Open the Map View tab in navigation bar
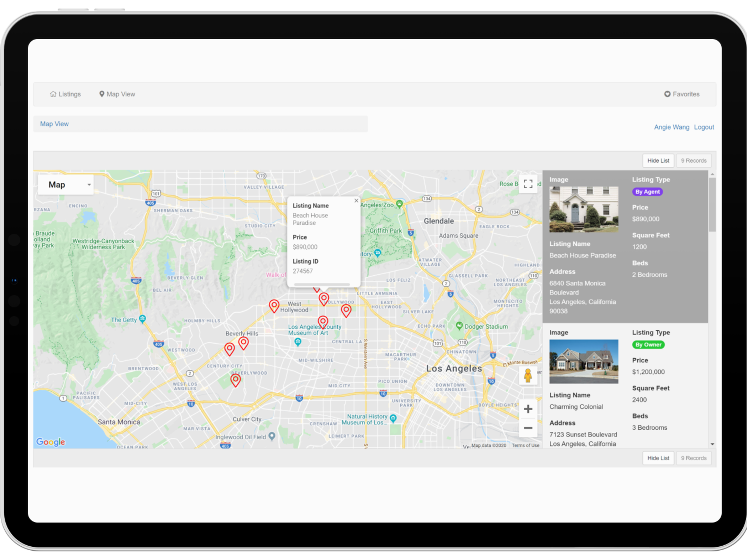Image resolution: width=747 pixels, height=560 pixels. [x=117, y=94]
